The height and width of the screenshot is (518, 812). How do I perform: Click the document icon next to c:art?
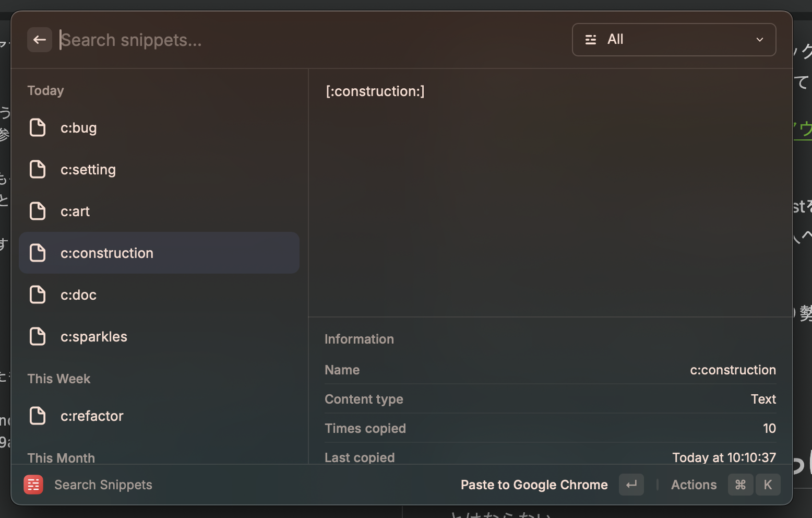pyautogui.click(x=38, y=211)
